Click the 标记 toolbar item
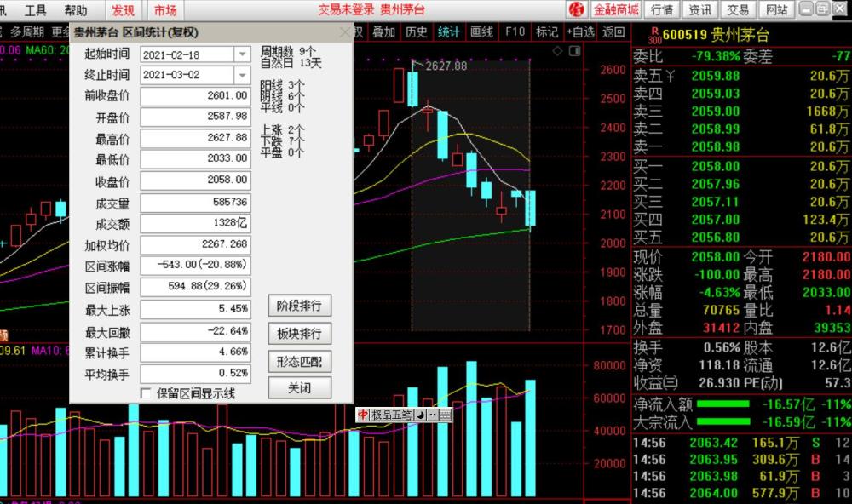 [547, 32]
